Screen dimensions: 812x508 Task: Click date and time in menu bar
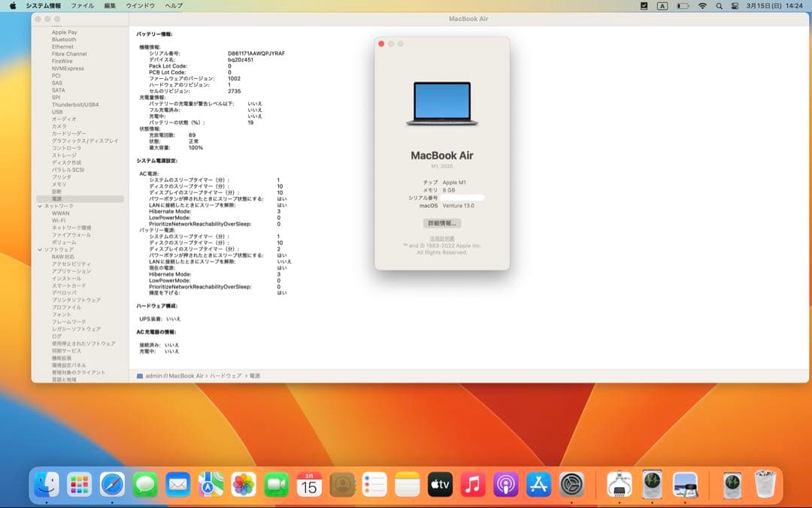(x=774, y=6)
